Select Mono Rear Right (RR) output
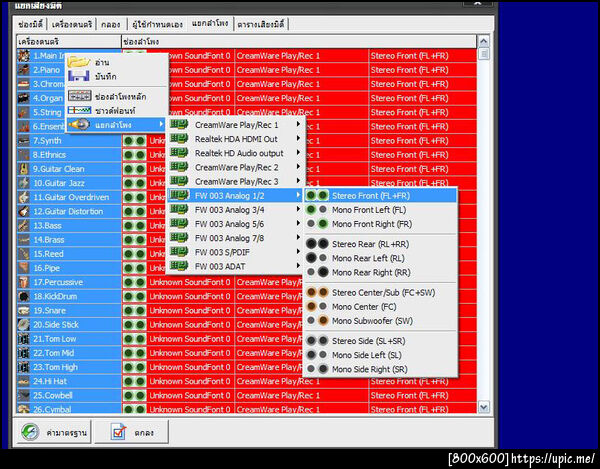600x469 pixels. 381,272
